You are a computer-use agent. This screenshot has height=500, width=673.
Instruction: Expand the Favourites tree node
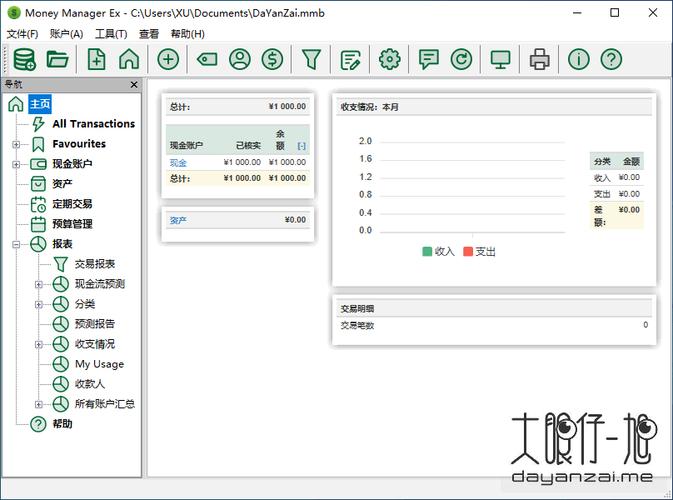click(16, 144)
